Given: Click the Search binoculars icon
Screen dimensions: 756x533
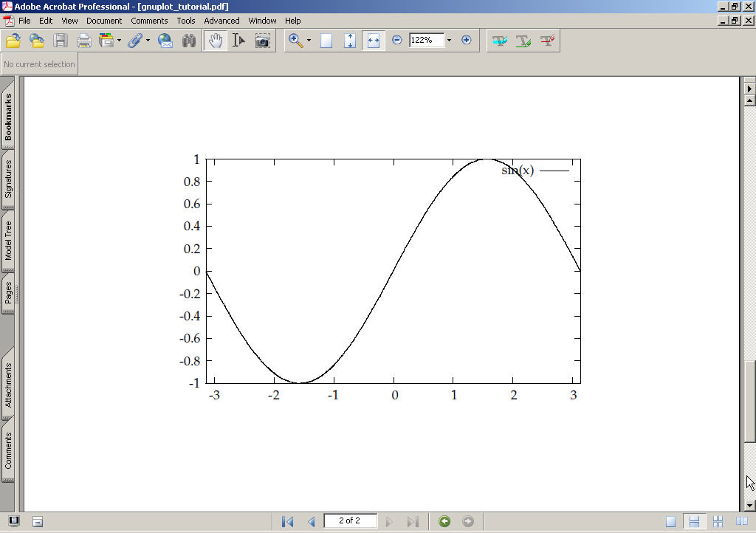Looking at the screenshot, I should pyautogui.click(x=189, y=41).
